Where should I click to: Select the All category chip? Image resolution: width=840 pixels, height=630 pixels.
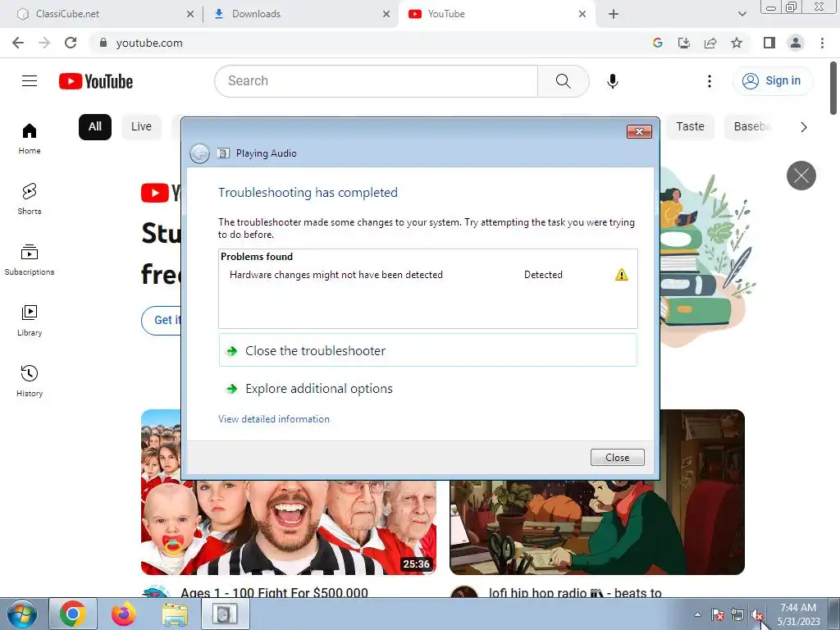[x=95, y=127]
